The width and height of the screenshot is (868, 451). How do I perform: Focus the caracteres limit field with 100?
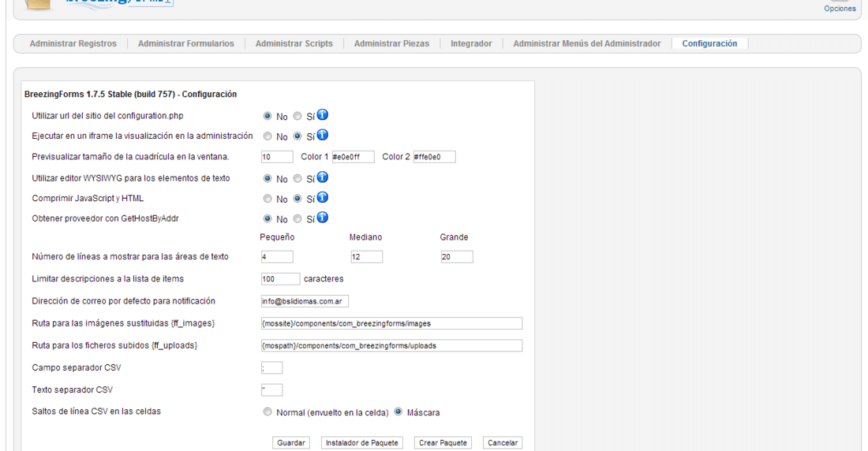(x=280, y=279)
